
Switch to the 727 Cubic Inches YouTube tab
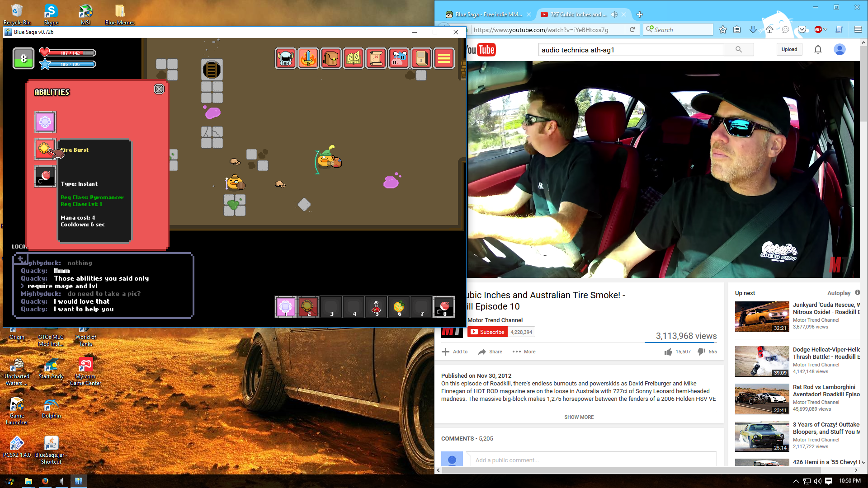(578, 14)
